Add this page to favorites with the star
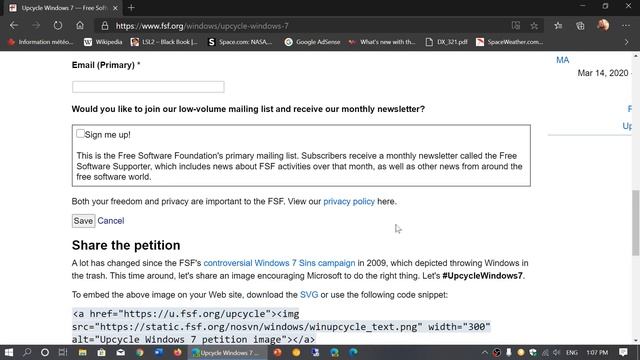 [534, 26]
